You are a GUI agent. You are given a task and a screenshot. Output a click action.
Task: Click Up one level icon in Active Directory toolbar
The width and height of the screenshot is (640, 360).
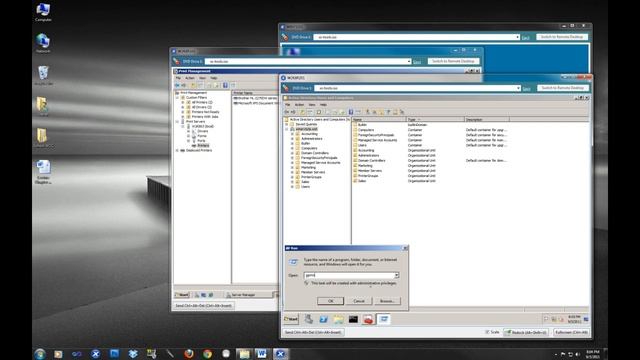point(302,112)
